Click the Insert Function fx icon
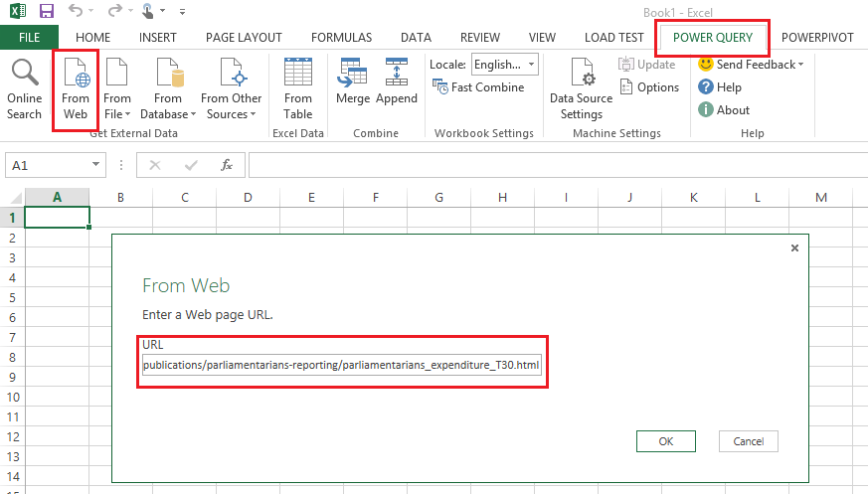Screen dimensions: 868x494 tap(227, 165)
